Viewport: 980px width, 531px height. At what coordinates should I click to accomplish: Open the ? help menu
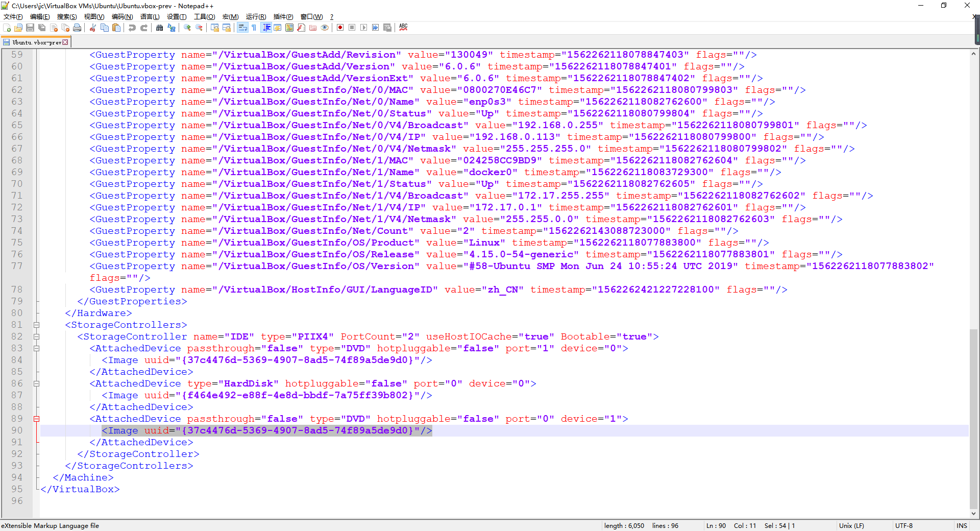(x=332, y=17)
